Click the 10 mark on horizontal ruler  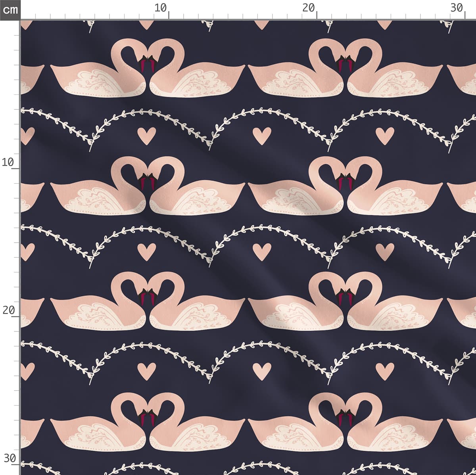(x=160, y=8)
